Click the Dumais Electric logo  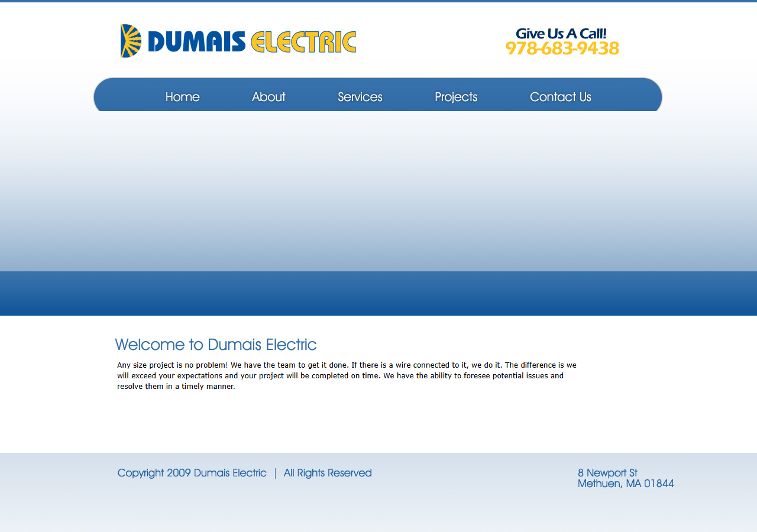click(238, 41)
